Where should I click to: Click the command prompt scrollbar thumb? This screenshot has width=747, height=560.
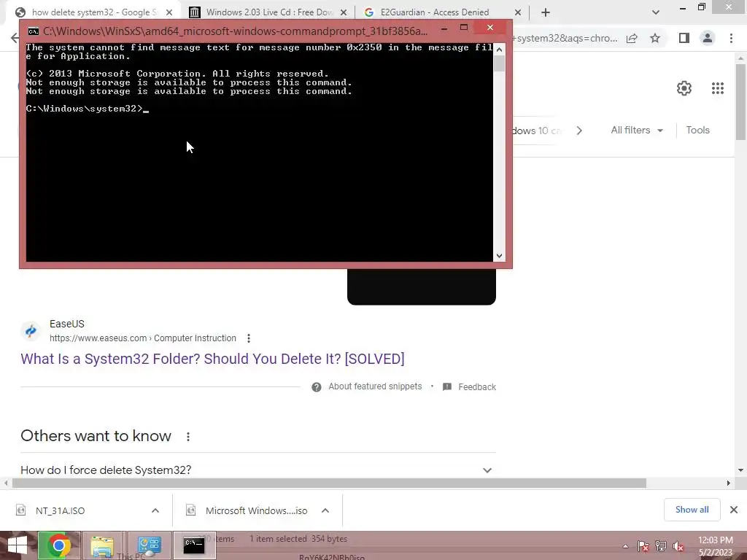pos(499,64)
